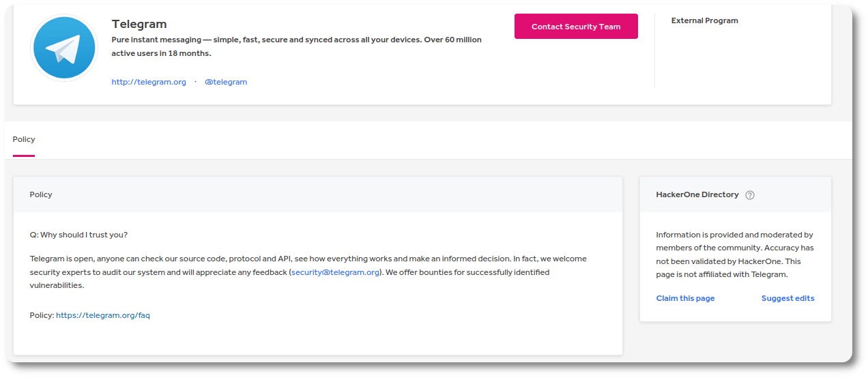The image size is (868, 378).
Task: Click the 'Why should I trust you?' question
Action: point(78,235)
